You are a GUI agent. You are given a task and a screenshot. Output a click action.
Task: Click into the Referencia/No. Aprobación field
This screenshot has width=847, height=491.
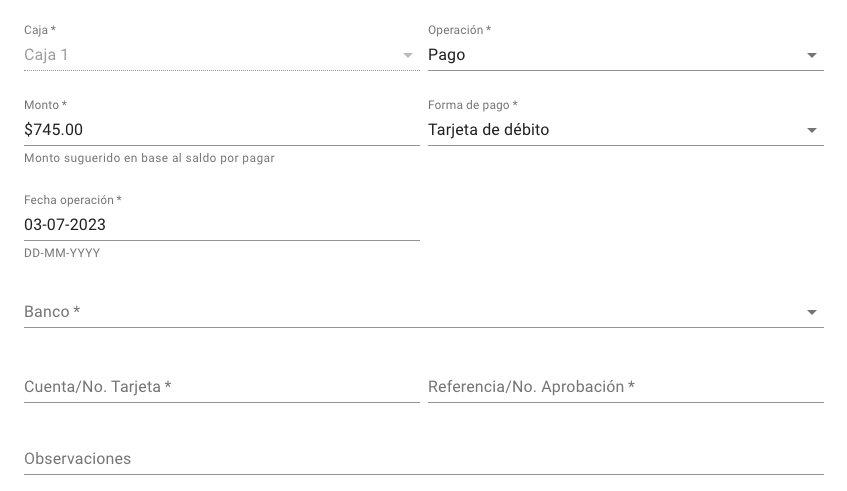coord(625,387)
